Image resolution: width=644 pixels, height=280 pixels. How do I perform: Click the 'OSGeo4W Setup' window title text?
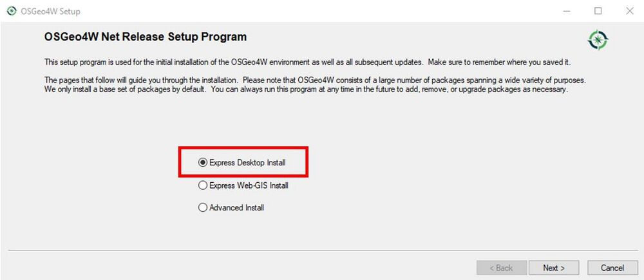[50, 12]
